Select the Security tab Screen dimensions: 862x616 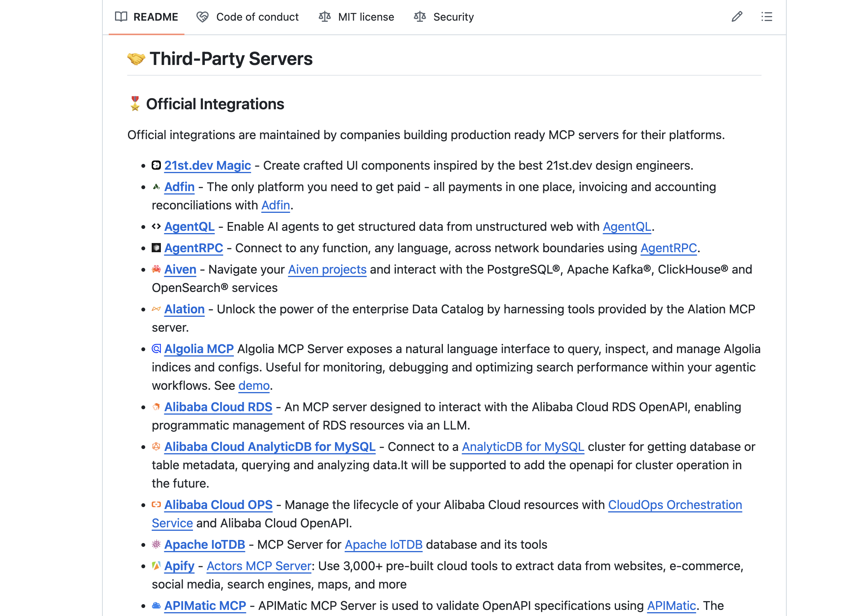pyautogui.click(x=444, y=17)
